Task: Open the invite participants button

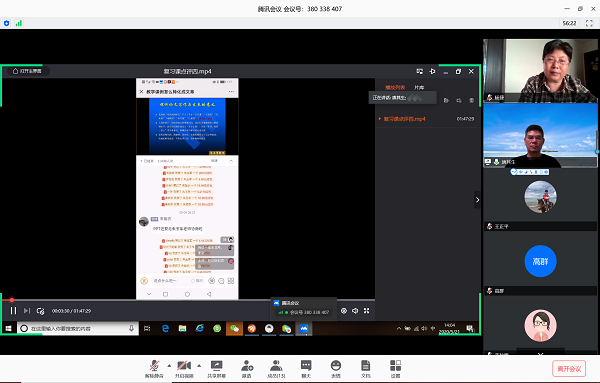Action: (247, 368)
